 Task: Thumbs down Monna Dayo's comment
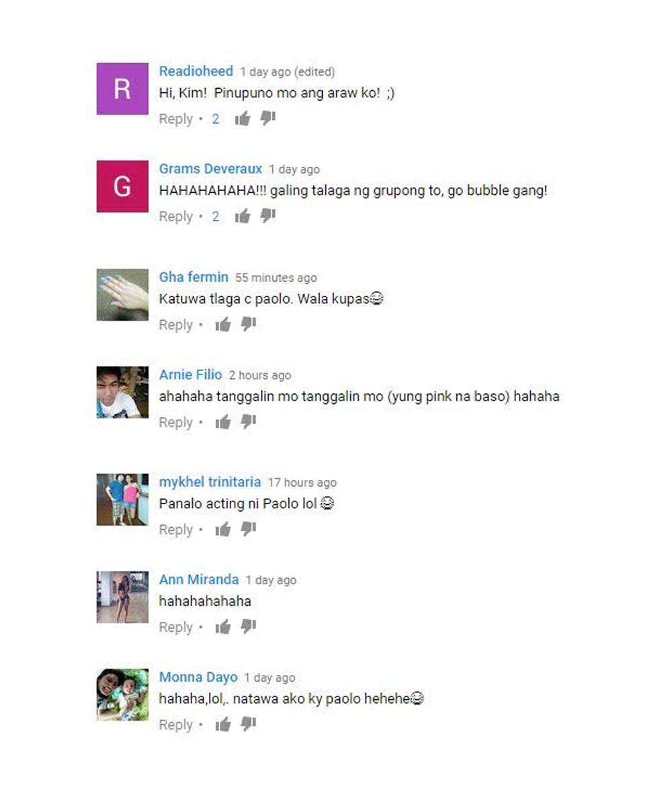pos(248,724)
